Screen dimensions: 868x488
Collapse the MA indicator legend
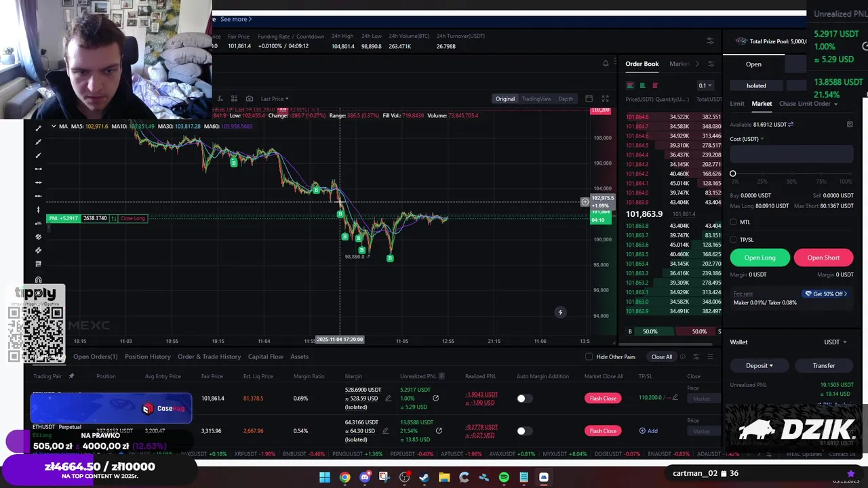(54, 126)
